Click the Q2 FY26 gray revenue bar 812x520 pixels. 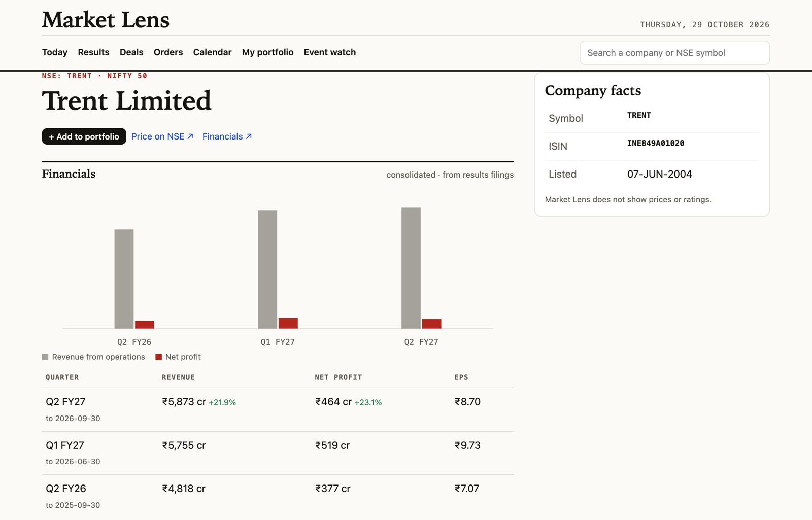pyautogui.click(x=124, y=279)
